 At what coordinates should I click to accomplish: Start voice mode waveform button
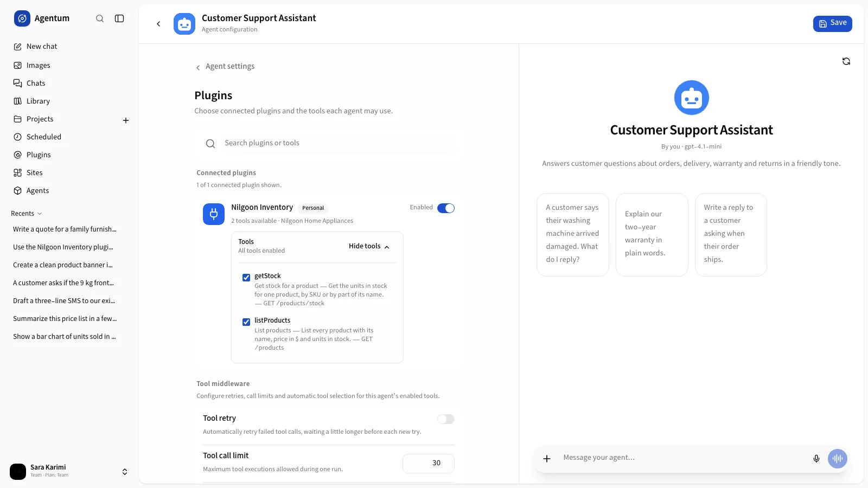[838, 459]
